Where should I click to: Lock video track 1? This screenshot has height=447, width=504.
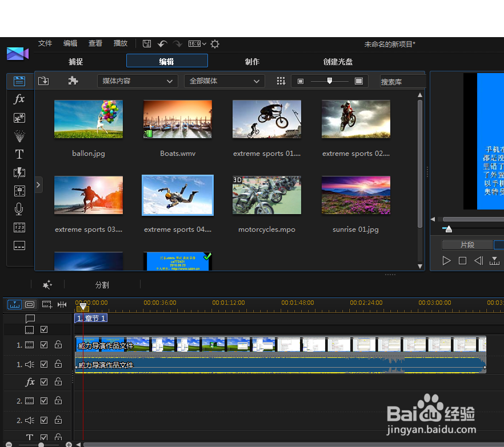pos(58,345)
